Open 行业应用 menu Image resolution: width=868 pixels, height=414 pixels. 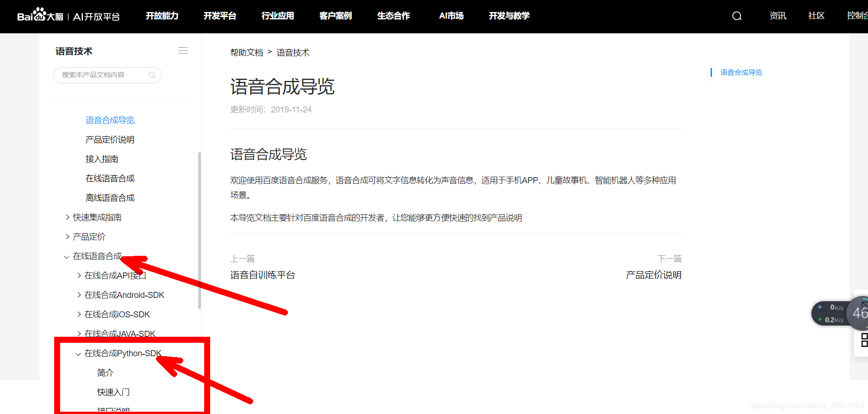tap(278, 16)
